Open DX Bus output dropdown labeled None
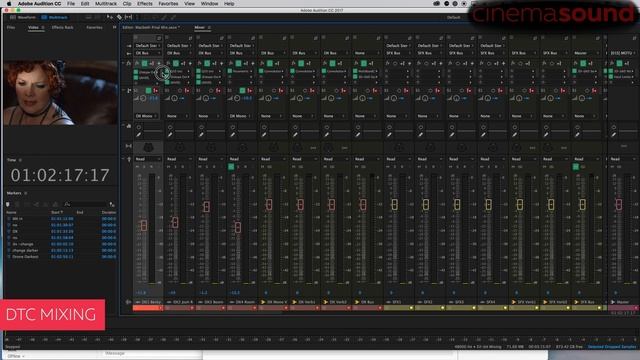The width and height of the screenshot is (640, 360). click(x=367, y=53)
